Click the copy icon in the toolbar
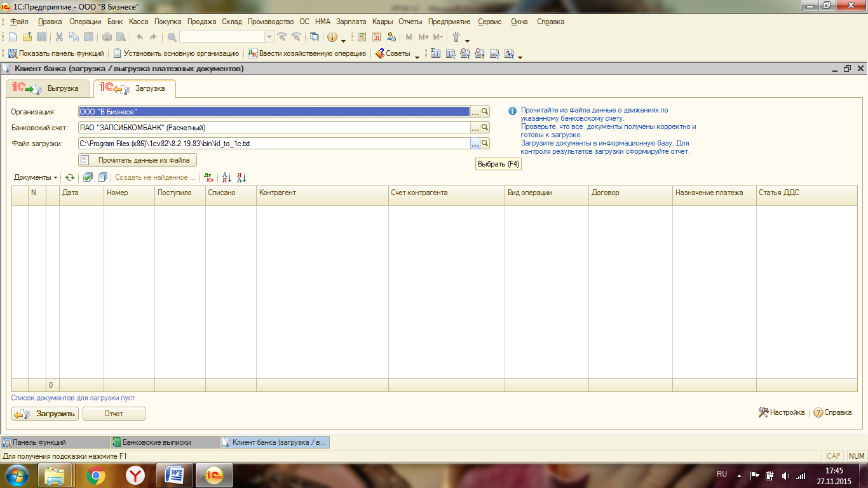Viewport: 868px width, 488px height. pyautogui.click(x=74, y=37)
